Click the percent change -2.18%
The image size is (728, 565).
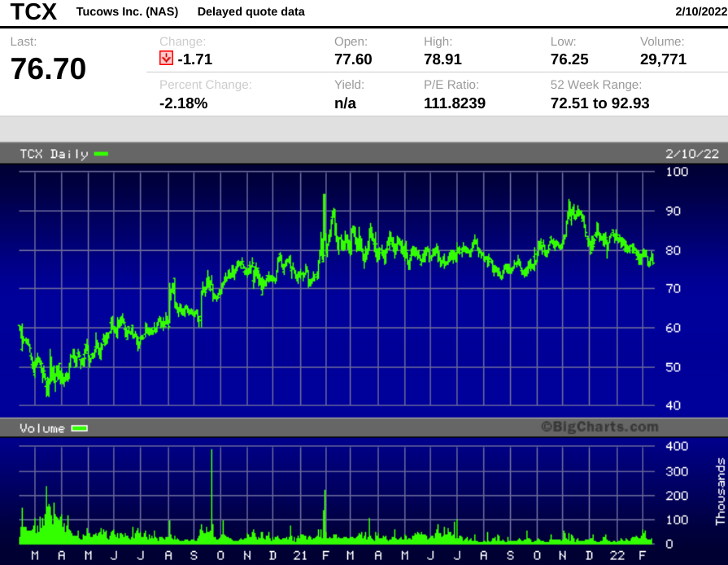(x=183, y=103)
